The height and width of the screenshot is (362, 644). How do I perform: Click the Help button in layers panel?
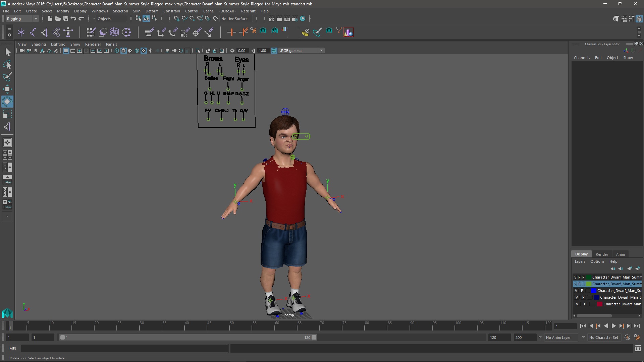tap(613, 261)
